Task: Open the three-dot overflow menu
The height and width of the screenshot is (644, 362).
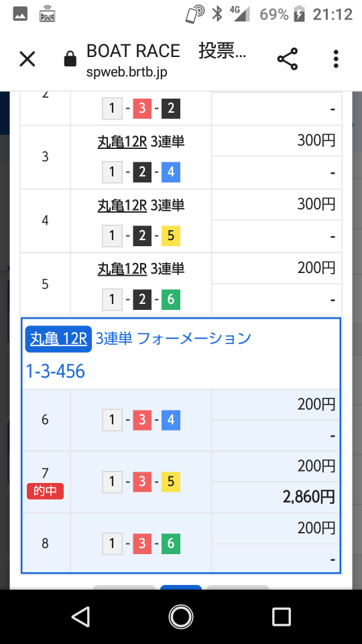Action: 336,59
